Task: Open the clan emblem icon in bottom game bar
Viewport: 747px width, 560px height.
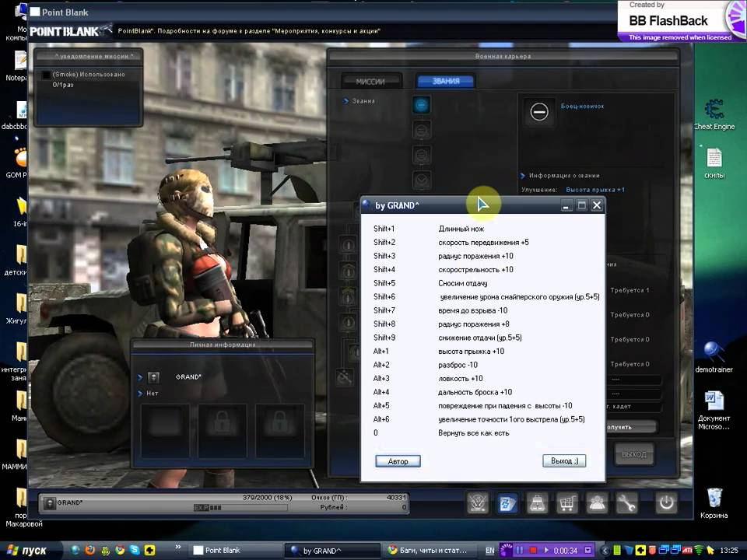Action: tap(477, 503)
